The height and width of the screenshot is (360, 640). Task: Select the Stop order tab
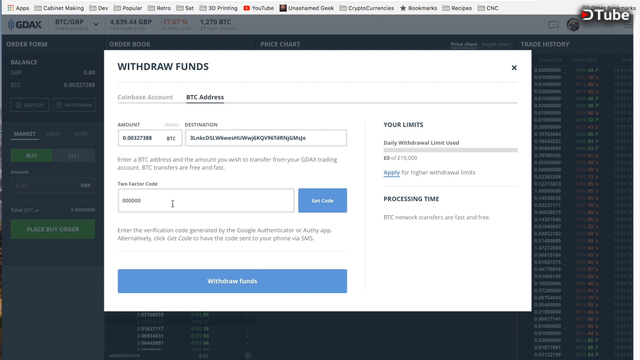[x=80, y=134]
